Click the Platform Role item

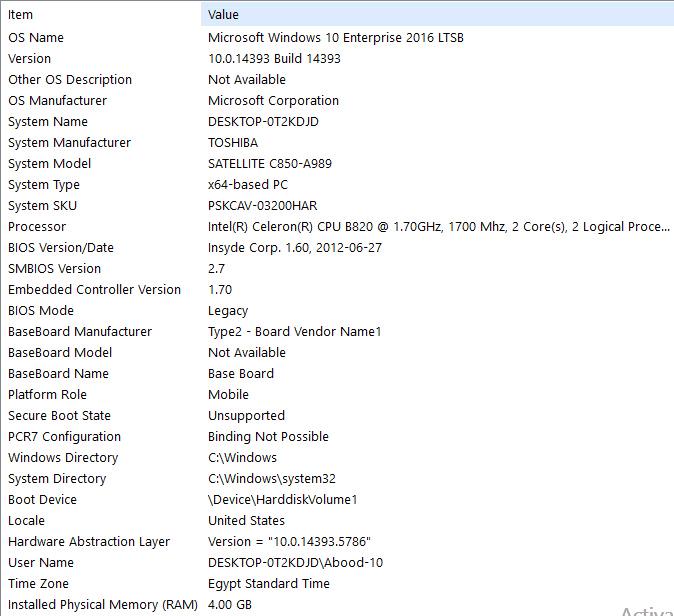tap(47, 395)
